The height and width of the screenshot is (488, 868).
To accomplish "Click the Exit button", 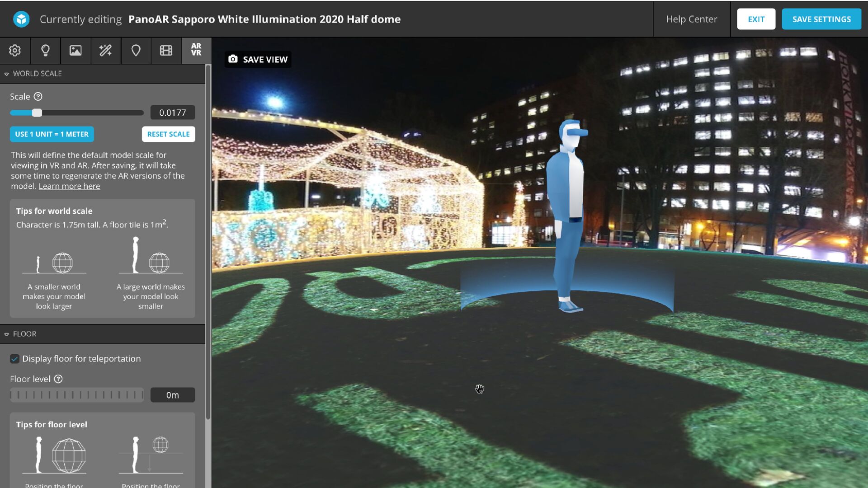I will click(x=756, y=19).
